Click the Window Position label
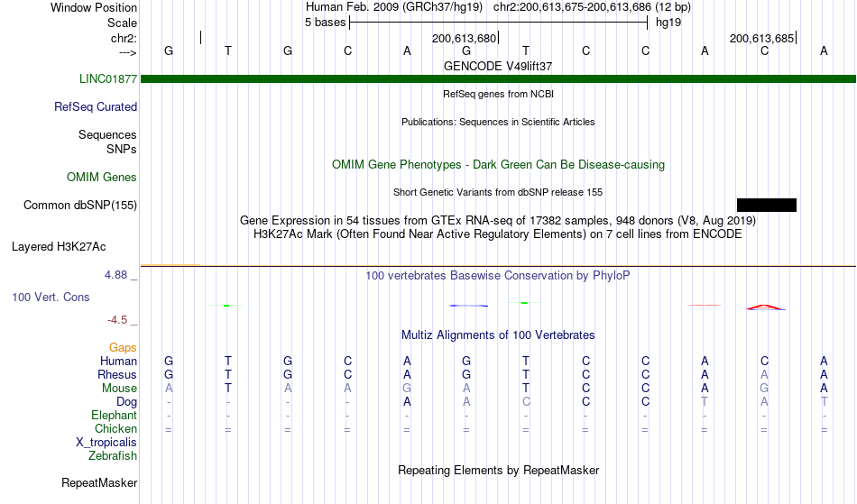This screenshot has height=504, width=857. click(94, 7)
